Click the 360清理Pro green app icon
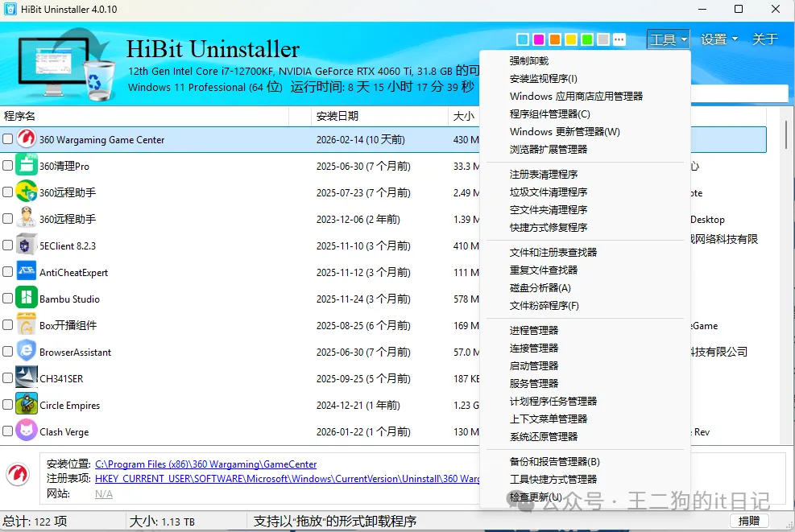Image resolution: width=795 pixels, height=532 pixels. [27, 165]
